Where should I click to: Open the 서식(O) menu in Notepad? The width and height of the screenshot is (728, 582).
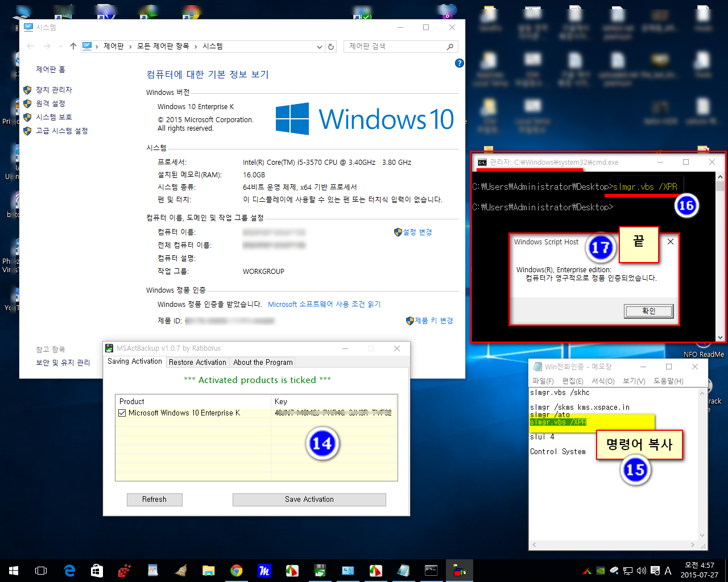pos(603,381)
